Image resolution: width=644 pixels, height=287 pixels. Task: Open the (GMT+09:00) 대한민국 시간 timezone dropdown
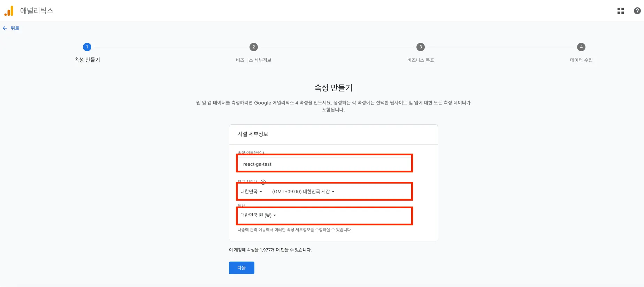(x=303, y=192)
